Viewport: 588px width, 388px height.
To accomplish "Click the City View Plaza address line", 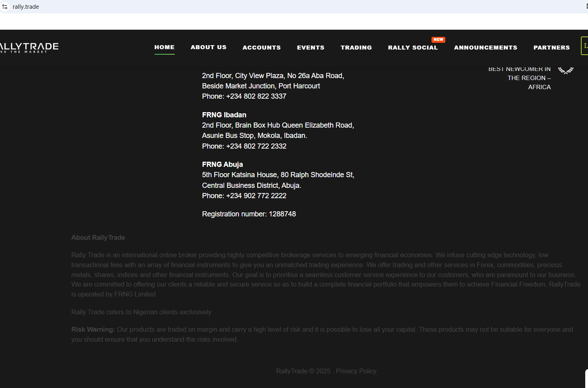I will [273, 76].
